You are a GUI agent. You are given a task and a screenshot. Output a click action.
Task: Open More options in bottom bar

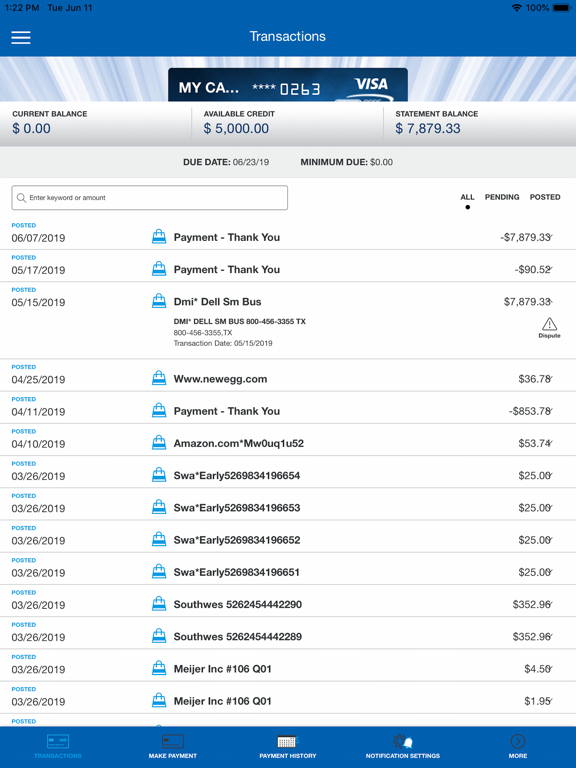click(518, 746)
